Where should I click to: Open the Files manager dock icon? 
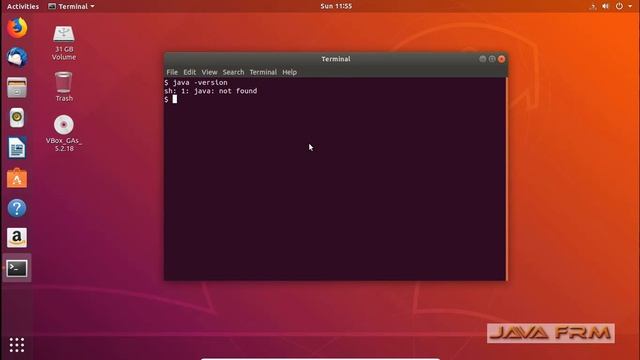pos(17,87)
